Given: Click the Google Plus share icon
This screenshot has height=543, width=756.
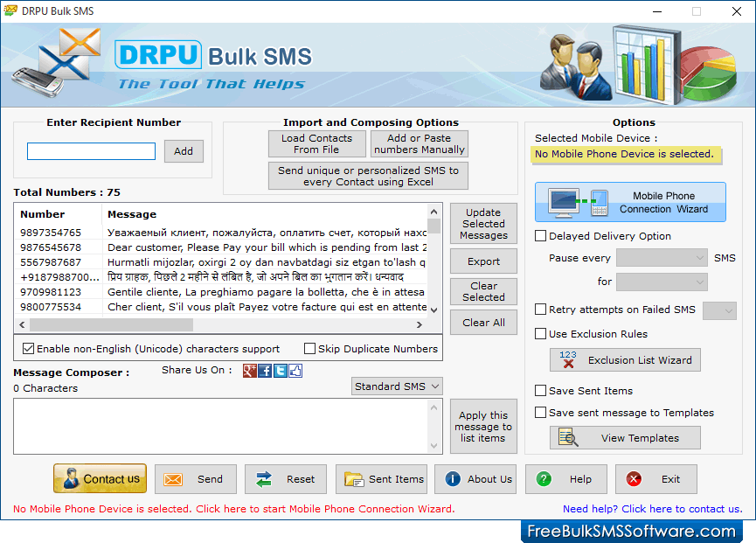Looking at the screenshot, I should coord(250,371).
